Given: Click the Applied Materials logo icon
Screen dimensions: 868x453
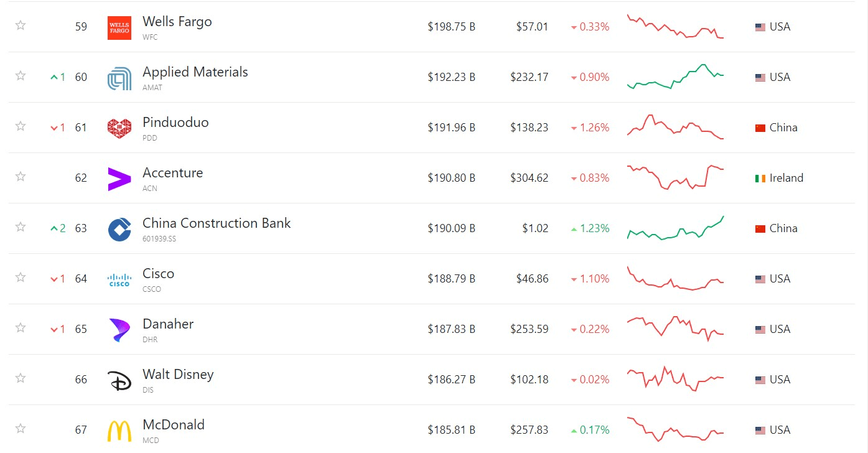Looking at the screenshot, I should (x=119, y=78).
